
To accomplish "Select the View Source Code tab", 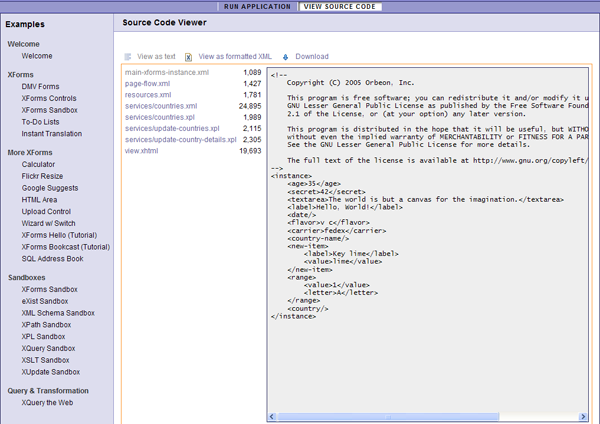I will pos(339,6).
